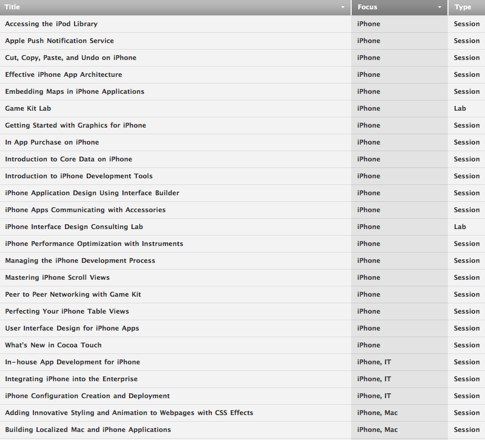
Task: Open the Title column sort arrow
Action: coord(343,7)
